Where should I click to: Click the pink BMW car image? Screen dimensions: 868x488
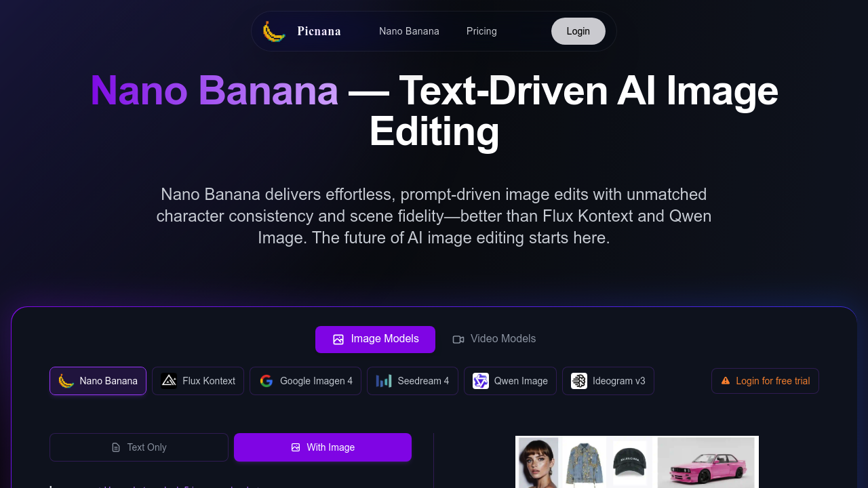(x=707, y=462)
